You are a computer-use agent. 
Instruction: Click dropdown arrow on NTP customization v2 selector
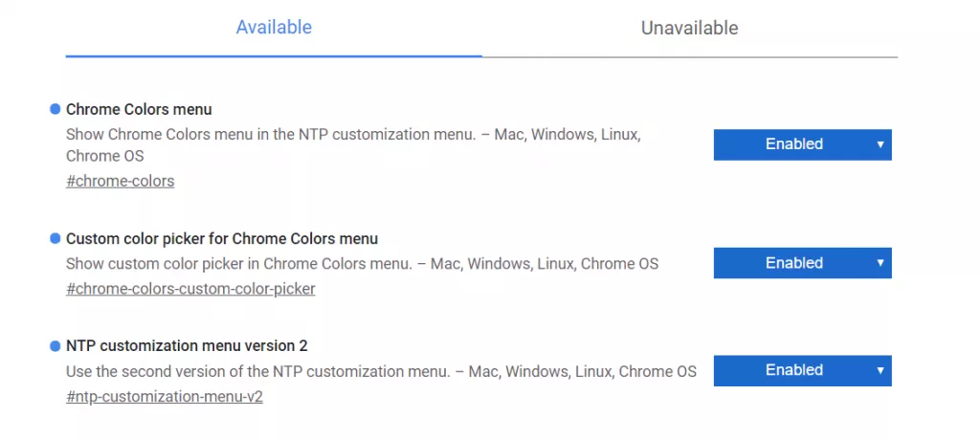[x=880, y=370]
